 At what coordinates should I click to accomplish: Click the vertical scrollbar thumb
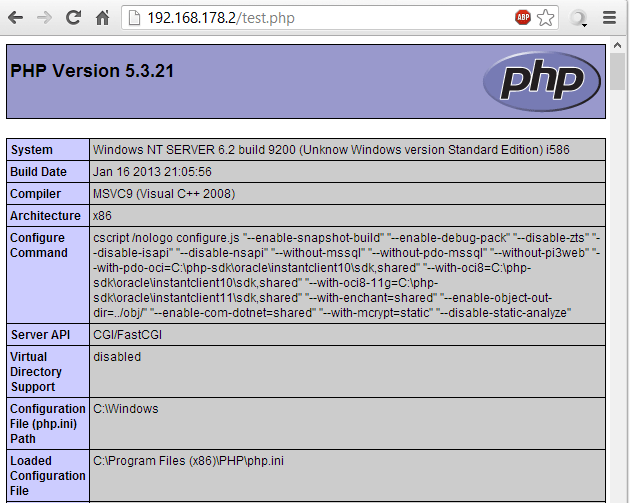617,71
